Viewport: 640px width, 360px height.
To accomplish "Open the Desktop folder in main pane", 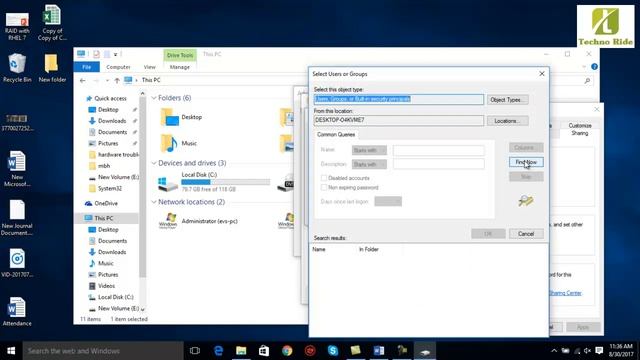I will (182, 117).
